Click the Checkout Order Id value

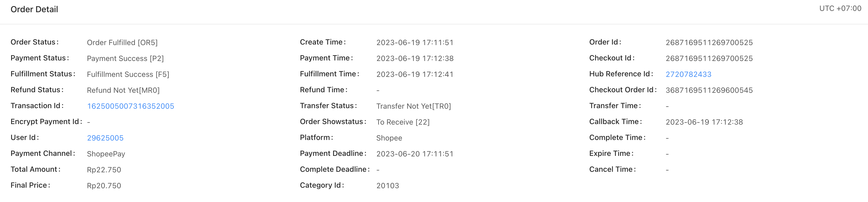pos(709,90)
